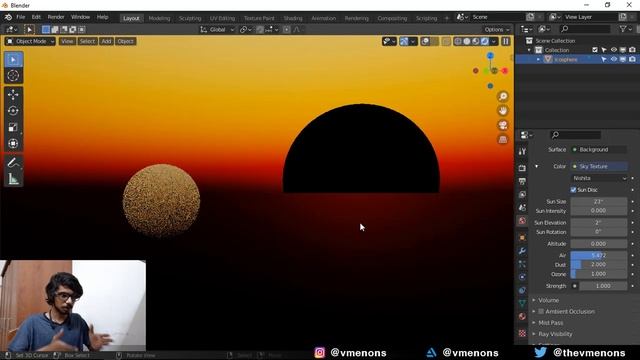
Task: Click the gizmo blue Z axis
Action: pyautogui.click(x=490, y=56)
